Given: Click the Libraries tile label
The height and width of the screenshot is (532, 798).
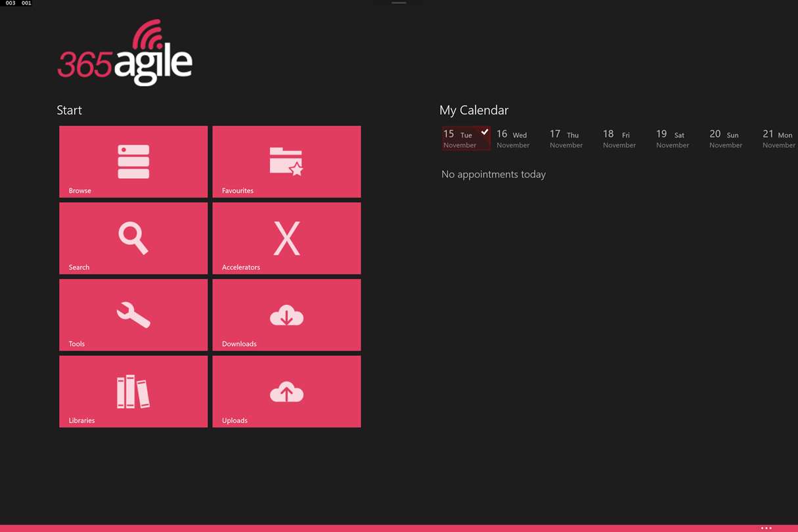Looking at the screenshot, I should point(81,420).
